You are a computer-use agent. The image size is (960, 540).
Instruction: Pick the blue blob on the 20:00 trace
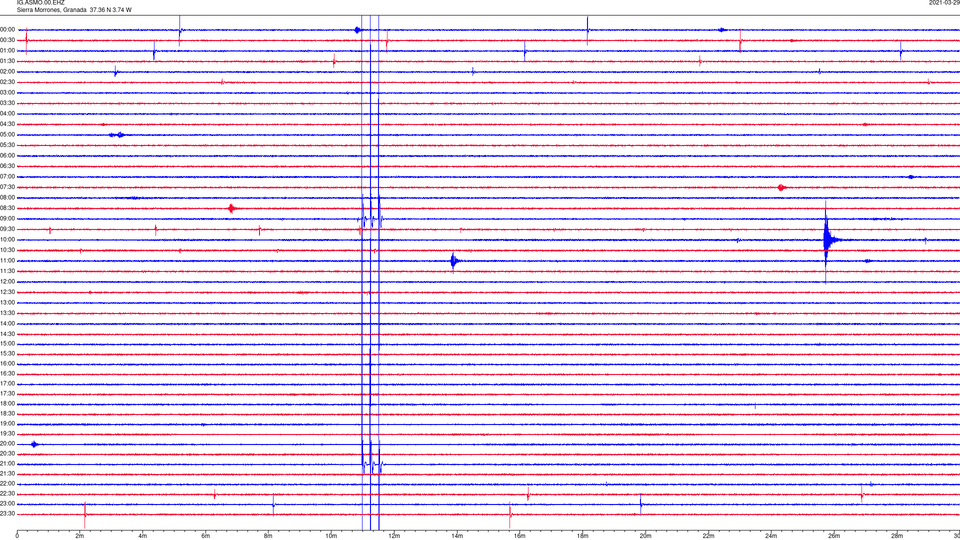click(34, 444)
